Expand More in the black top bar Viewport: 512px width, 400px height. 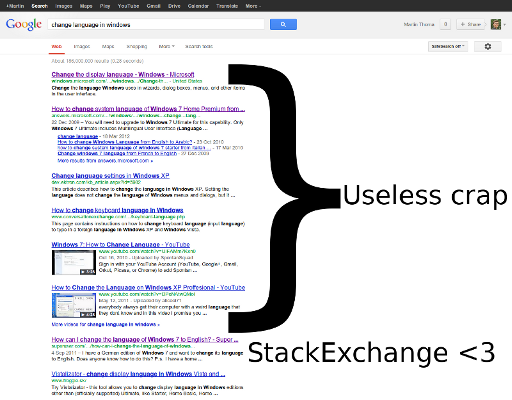click(253, 6)
